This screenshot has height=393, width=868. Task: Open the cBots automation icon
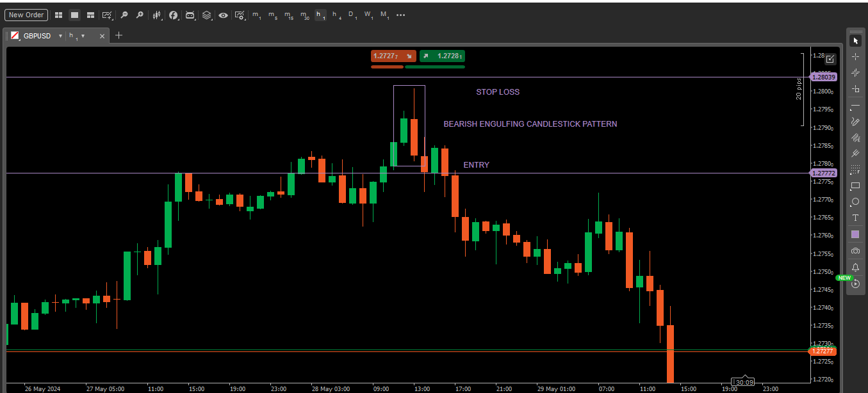tap(190, 15)
